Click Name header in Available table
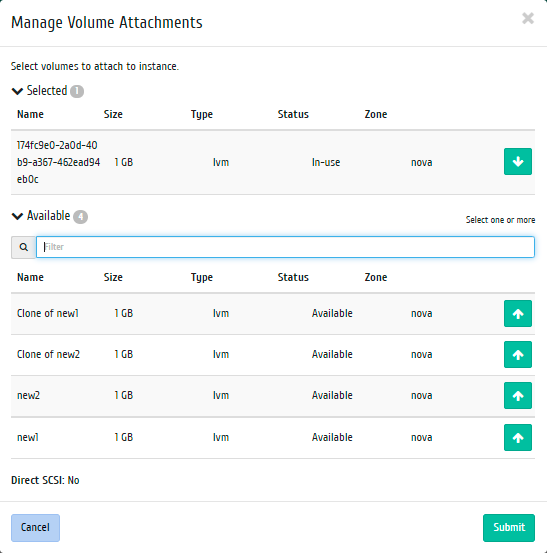Screen dimensions: 547x553 coord(30,277)
